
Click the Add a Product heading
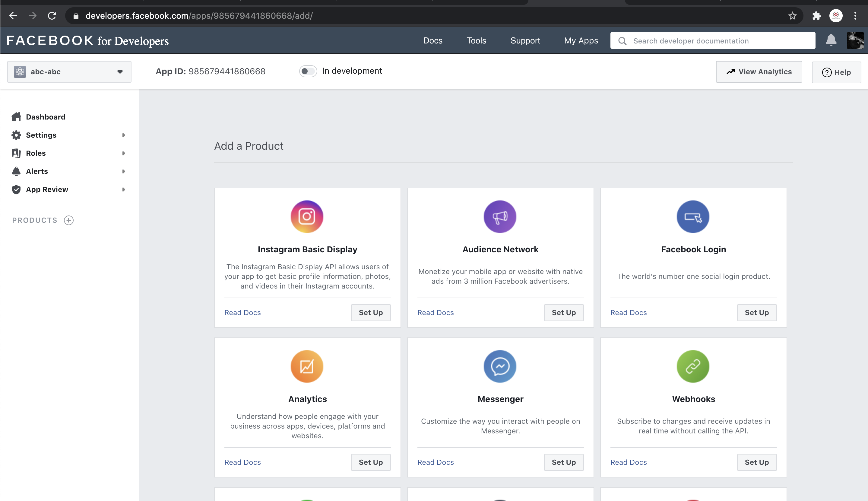[x=249, y=146]
